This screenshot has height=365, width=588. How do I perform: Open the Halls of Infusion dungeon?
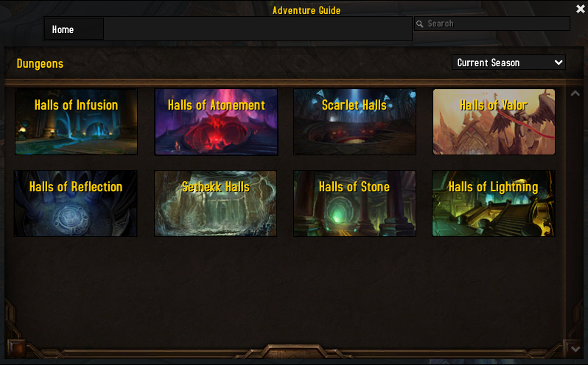[76, 121]
